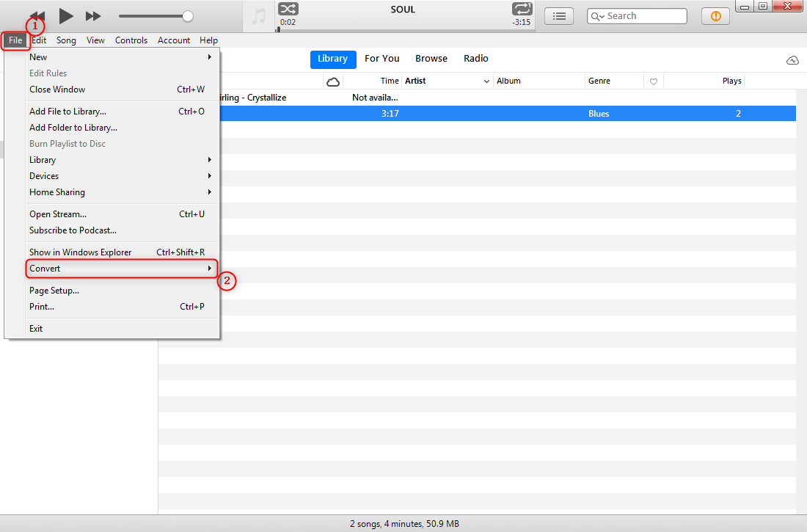Image resolution: width=807 pixels, height=532 pixels.
Task: Adjust the volume slider knob
Action: pyautogui.click(x=188, y=16)
